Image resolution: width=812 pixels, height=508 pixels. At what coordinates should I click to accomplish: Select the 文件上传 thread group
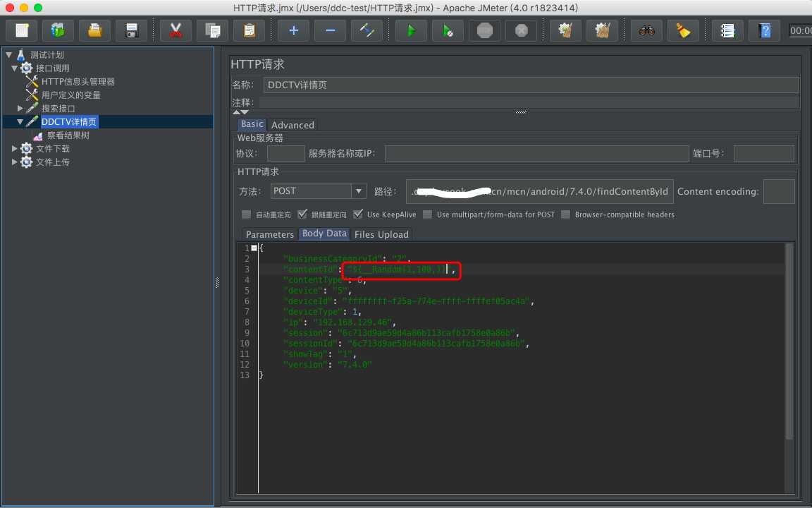point(52,162)
